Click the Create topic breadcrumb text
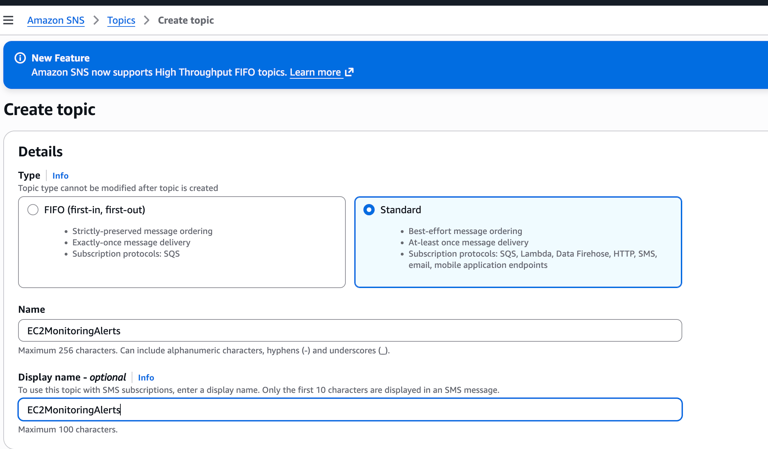This screenshot has height=449, width=768. coord(186,20)
